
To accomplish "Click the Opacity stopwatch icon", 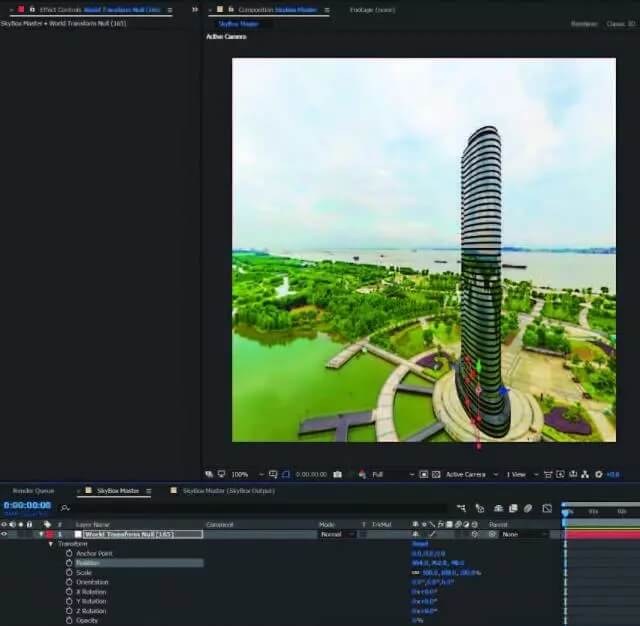I will point(69,620).
